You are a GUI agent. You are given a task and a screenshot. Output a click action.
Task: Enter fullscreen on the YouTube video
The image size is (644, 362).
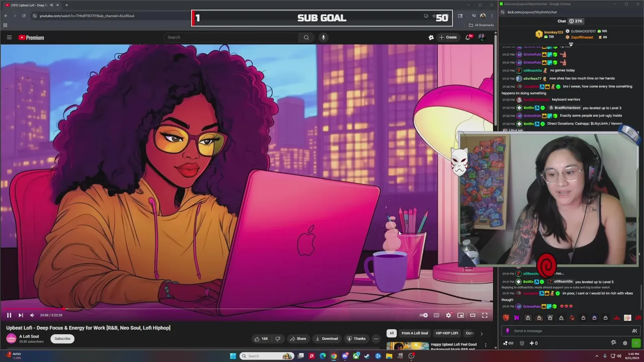pyautogui.click(x=485, y=315)
